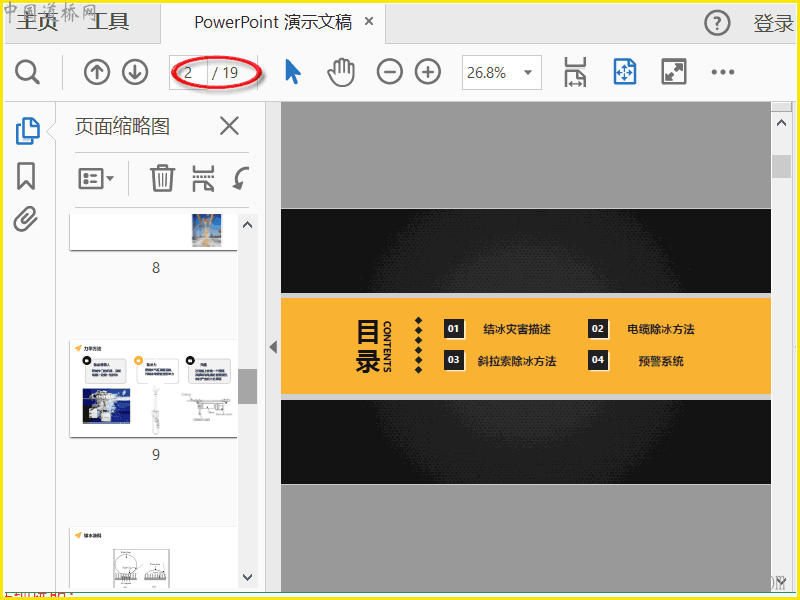Image resolution: width=800 pixels, height=600 pixels.
Task: Click thumbnail panel scroll down arrow
Action: click(x=247, y=578)
